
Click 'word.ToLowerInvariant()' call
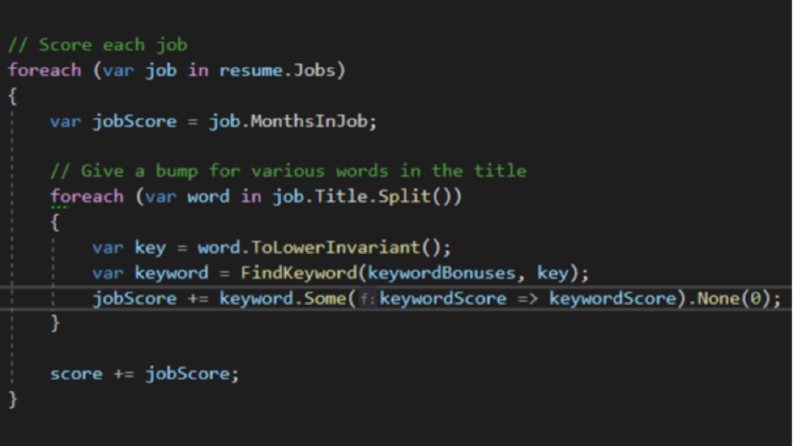point(319,248)
